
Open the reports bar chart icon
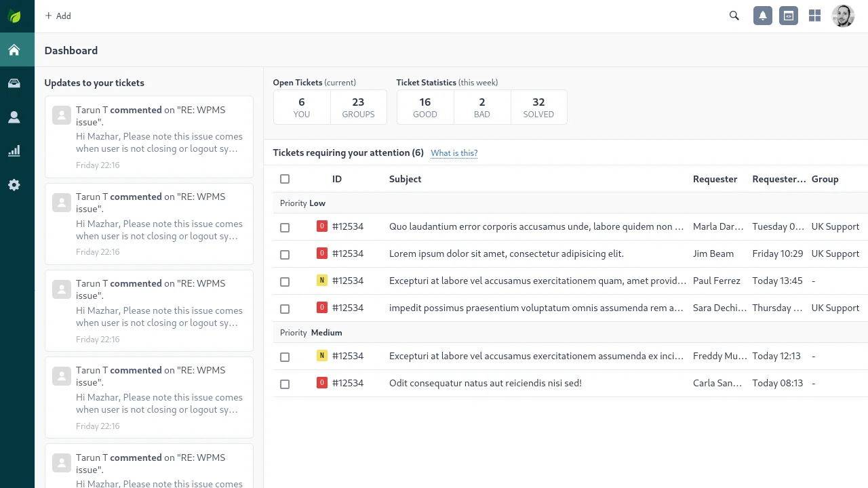coord(14,151)
